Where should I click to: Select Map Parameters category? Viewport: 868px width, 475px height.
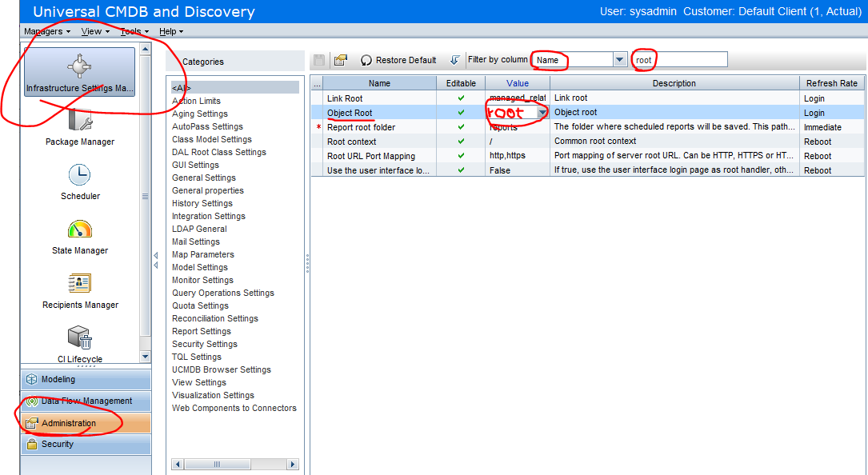click(x=202, y=254)
